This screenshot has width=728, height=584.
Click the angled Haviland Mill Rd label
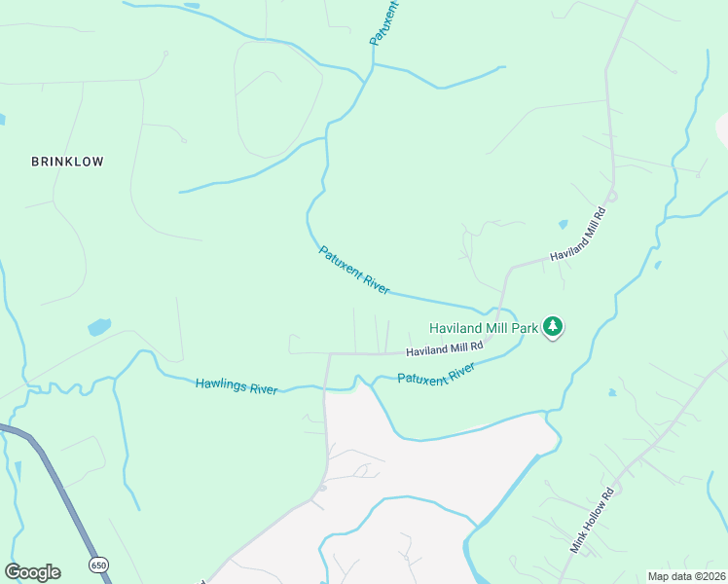578,235
